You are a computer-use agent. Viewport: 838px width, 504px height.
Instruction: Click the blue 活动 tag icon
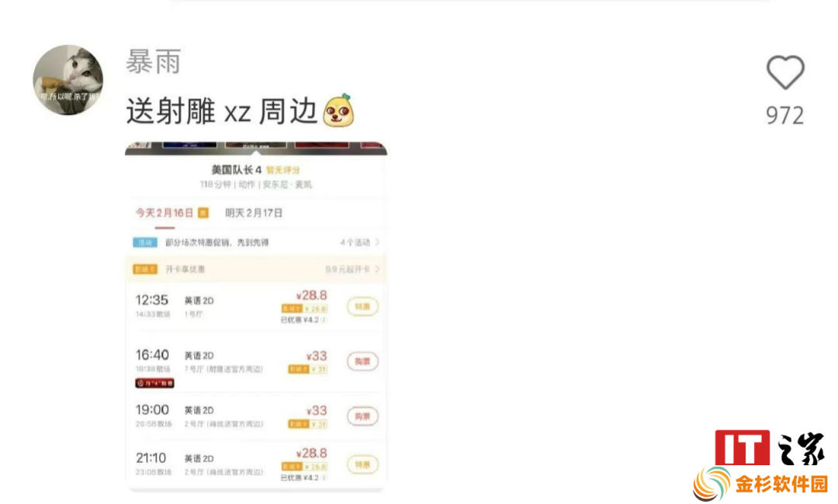145,243
